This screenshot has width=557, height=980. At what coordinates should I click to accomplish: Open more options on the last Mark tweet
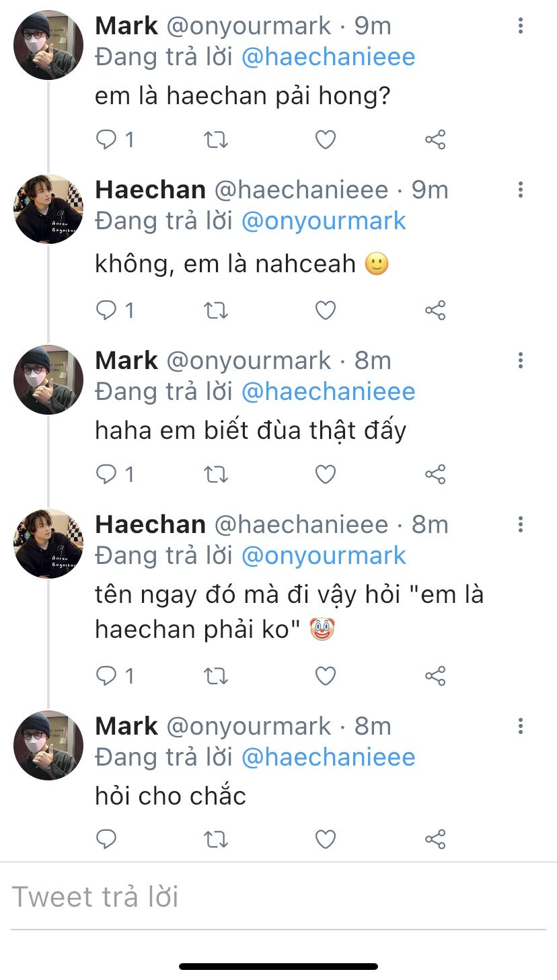(521, 727)
